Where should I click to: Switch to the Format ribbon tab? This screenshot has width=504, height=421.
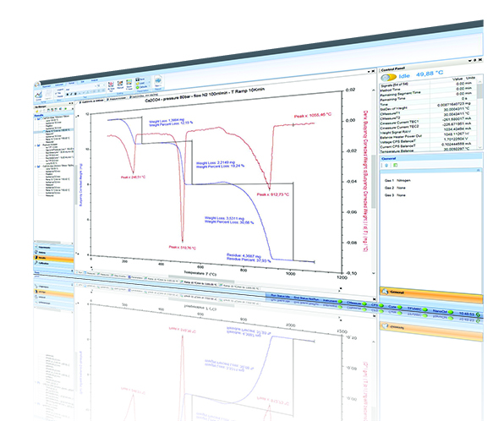click(72, 83)
